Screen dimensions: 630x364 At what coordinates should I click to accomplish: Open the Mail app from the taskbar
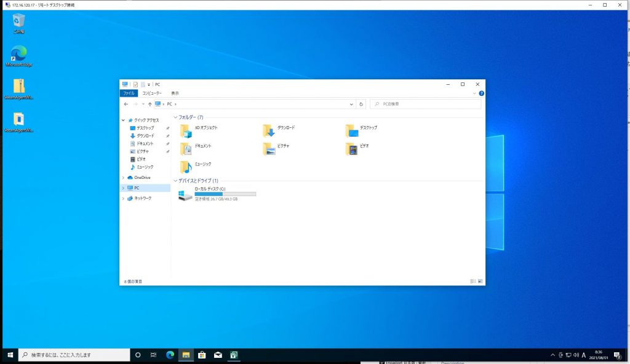(218, 355)
